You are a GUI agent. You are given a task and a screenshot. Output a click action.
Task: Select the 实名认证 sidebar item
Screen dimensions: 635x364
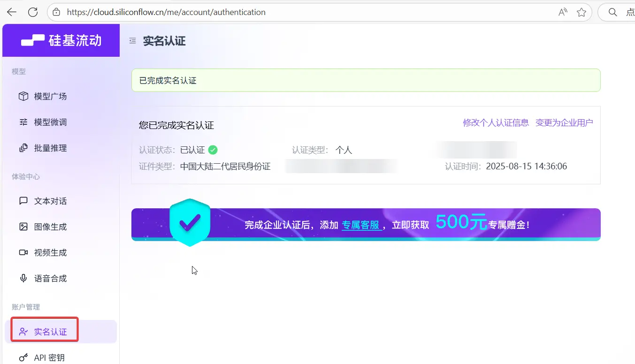pos(50,332)
